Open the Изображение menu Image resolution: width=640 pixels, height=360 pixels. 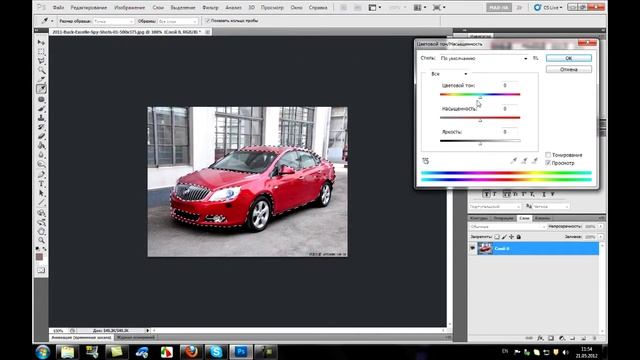129,7
